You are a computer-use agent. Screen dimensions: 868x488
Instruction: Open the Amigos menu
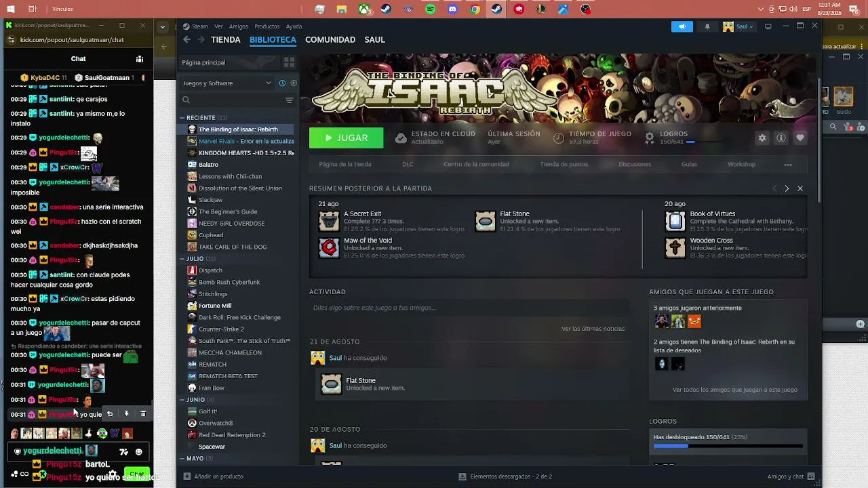click(x=239, y=26)
